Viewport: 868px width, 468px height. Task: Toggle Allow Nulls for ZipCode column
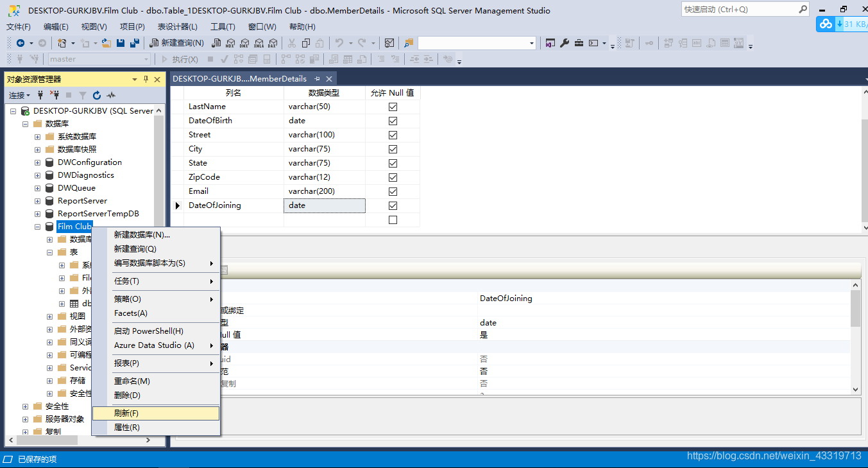pyautogui.click(x=393, y=177)
